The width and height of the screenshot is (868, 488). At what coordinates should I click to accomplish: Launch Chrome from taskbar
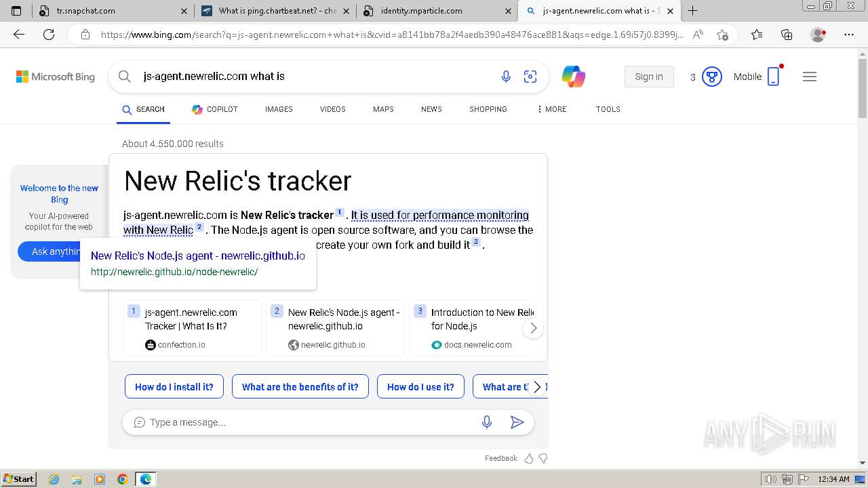tap(122, 479)
